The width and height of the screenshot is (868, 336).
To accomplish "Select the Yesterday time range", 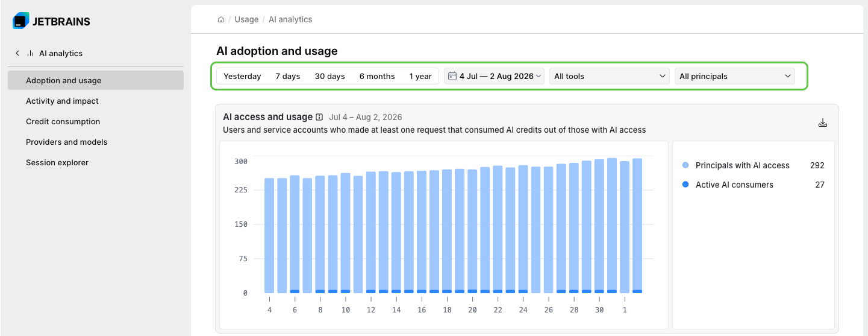I will coord(242,76).
